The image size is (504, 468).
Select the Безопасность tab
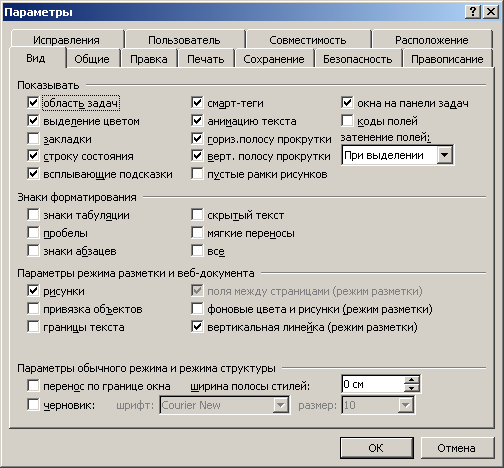pyautogui.click(x=357, y=59)
